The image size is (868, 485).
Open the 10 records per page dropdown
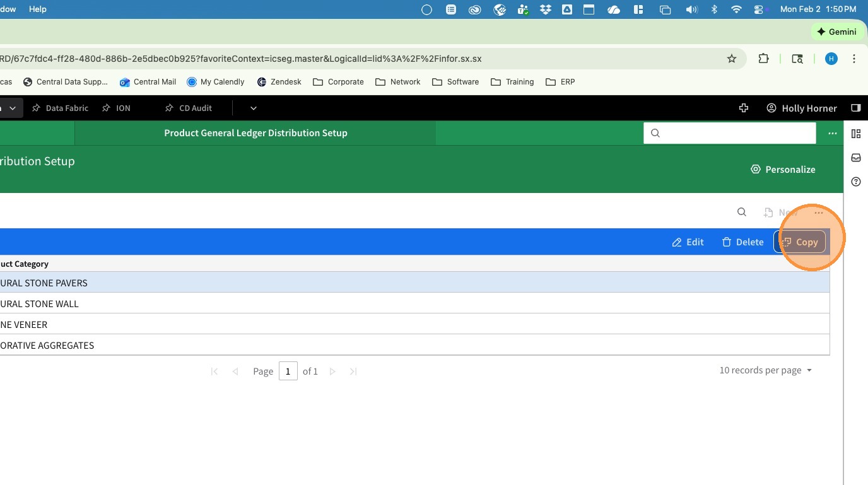coord(766,370)
